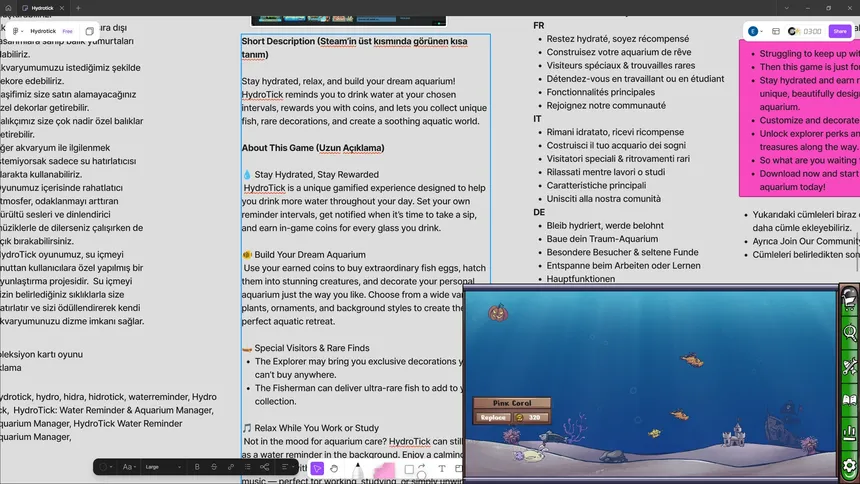Go to the home icon
The height and width of the screenshot is (484, 860).
8,8
